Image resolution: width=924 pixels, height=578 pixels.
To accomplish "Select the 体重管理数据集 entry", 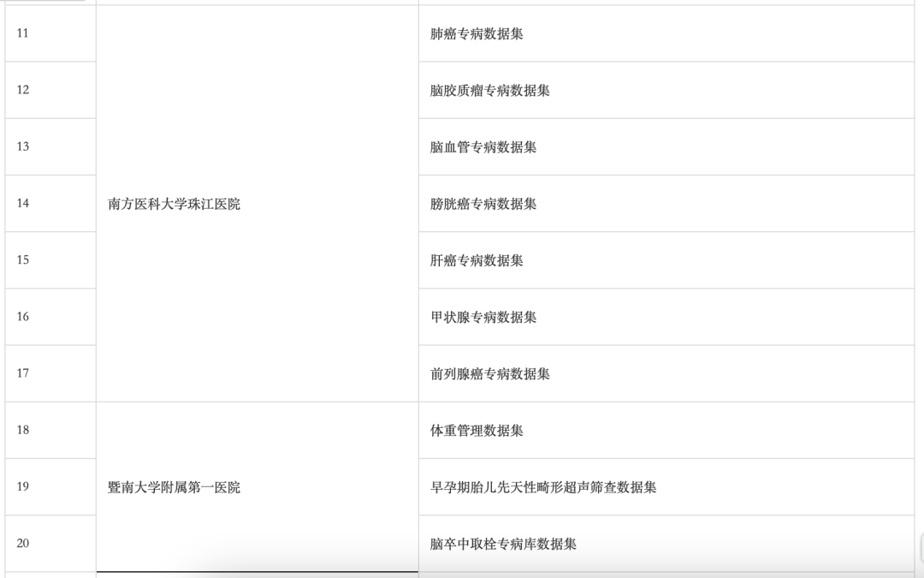I will click(477, 431).
